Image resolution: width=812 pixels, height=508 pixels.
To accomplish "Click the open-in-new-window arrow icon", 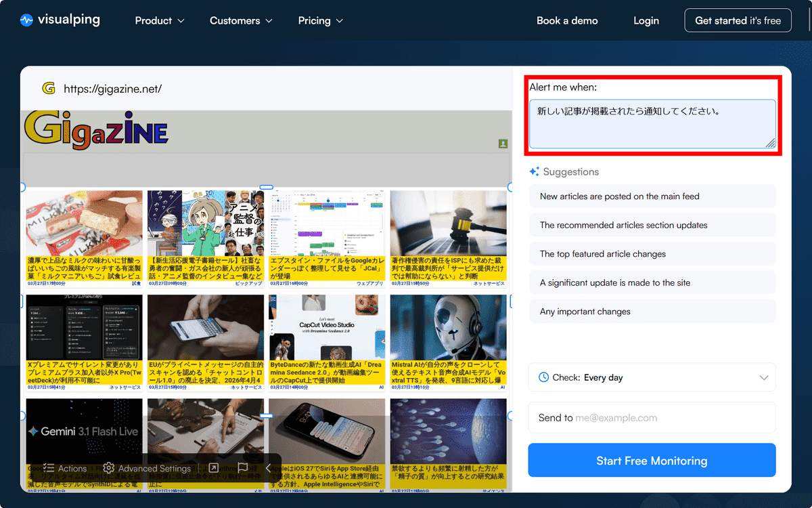I will coord(213,468).
